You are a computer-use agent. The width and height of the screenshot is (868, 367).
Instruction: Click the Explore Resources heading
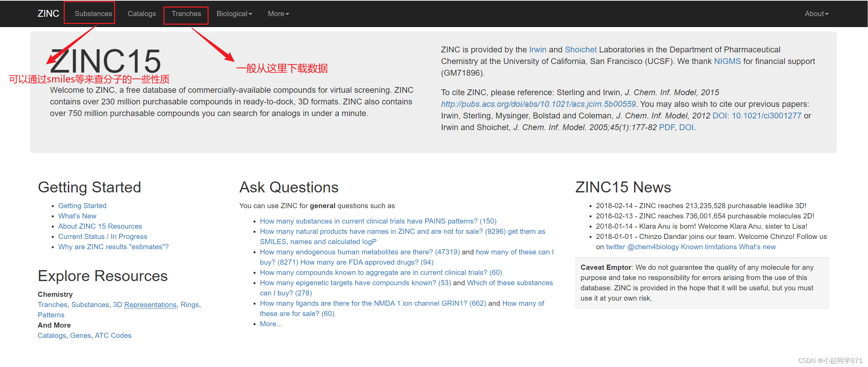[103, 276]
